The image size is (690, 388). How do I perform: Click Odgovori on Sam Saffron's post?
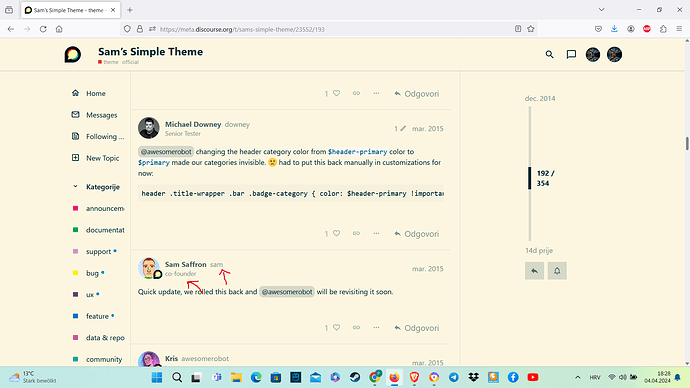[x=417, y=328]
